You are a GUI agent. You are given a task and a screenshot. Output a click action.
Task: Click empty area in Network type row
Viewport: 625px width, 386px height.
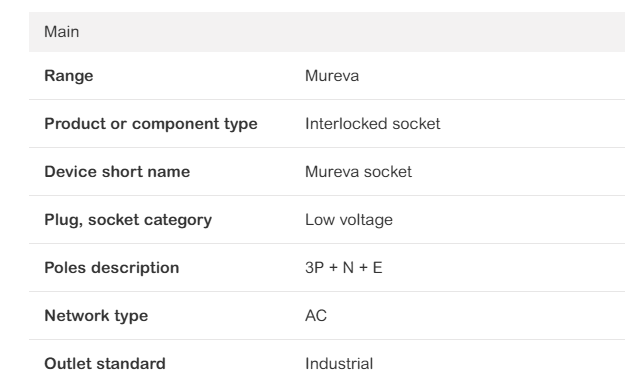[474, 316]
